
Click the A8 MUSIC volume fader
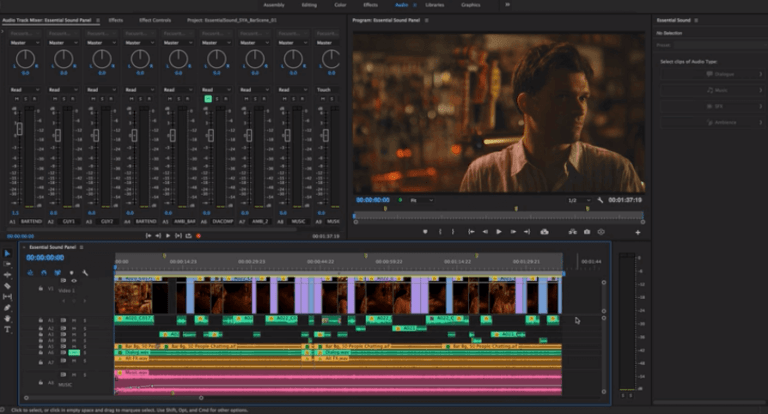pyautogui.click(x=287, y=135)
